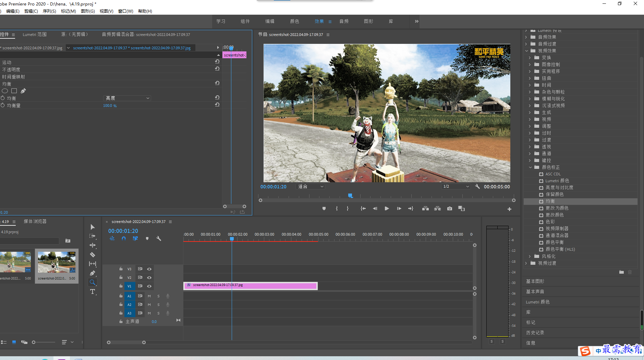Click the Add Marker button in program monitor
The image size is (644, 360).
click(324, 209)
